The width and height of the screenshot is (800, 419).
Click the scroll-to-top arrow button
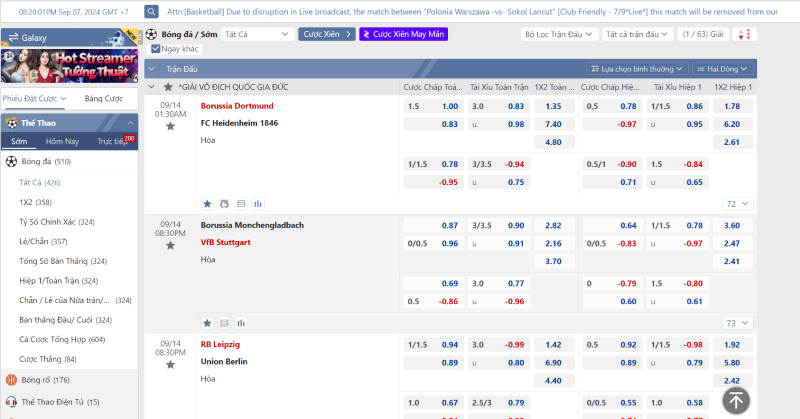[736, 401]
